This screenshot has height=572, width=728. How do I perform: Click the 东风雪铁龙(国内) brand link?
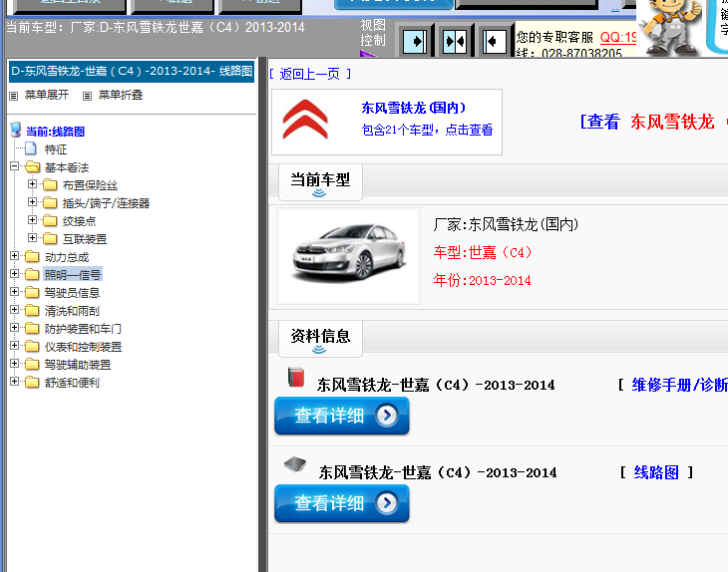413,108
